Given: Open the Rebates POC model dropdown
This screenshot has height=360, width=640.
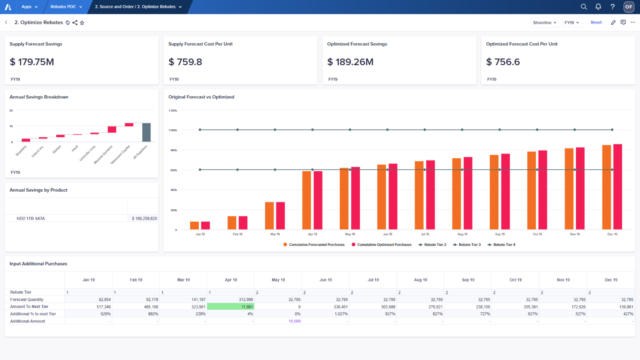Looking at the screenshot, I should click(x=66, y=7).
